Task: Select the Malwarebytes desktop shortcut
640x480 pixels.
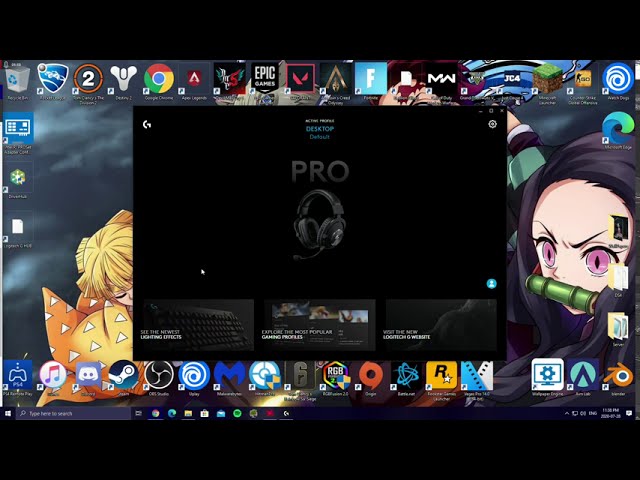Action: click(229, 378)
